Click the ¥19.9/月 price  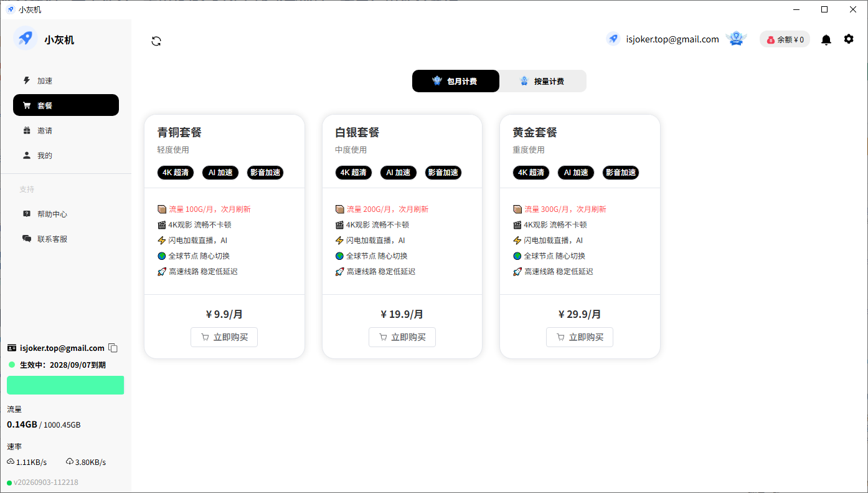(402, 314)
